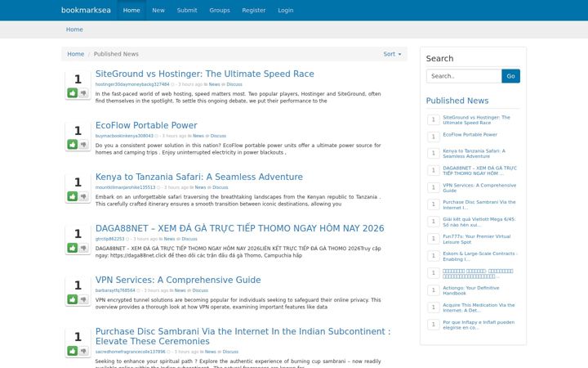Downvote the VPN Services story

pyautogui.click(x=83, y=299)
